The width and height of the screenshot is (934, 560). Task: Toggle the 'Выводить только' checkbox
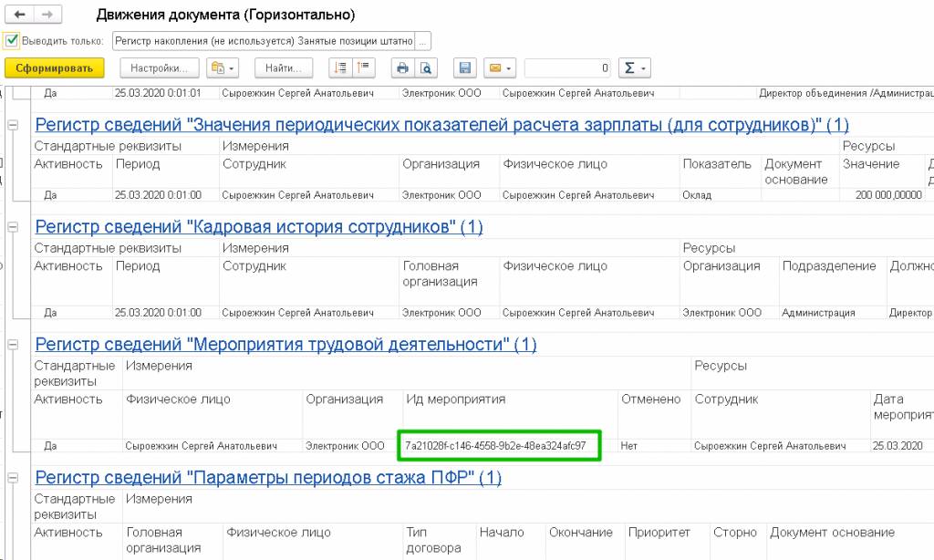[x=11, y=40]
